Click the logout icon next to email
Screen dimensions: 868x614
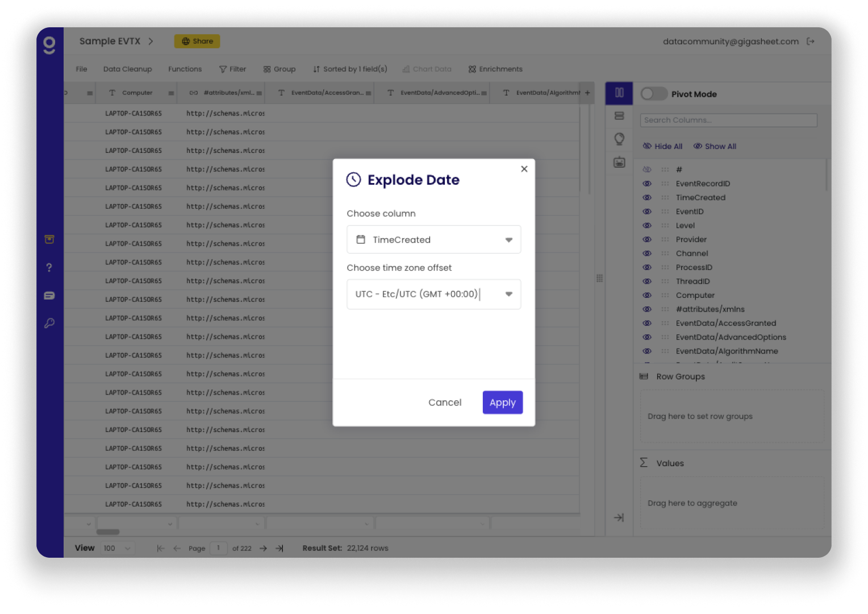coord(811,42)
